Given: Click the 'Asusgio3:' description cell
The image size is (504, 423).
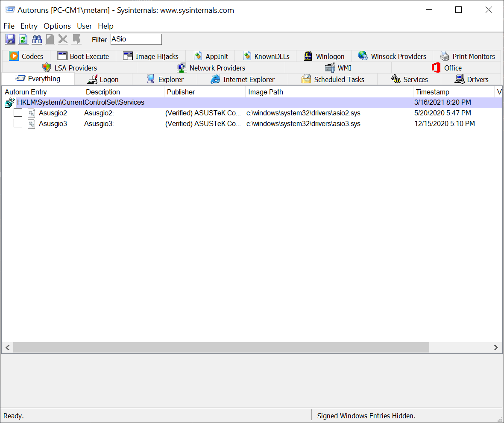Looking at the screenshot, I should (99, 124).
